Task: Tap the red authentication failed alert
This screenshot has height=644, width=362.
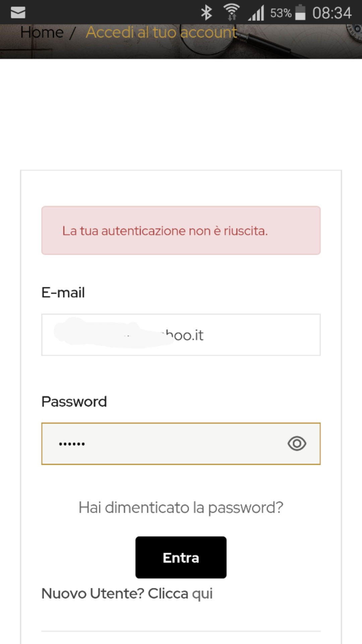Action: click(x=181, y=230)
